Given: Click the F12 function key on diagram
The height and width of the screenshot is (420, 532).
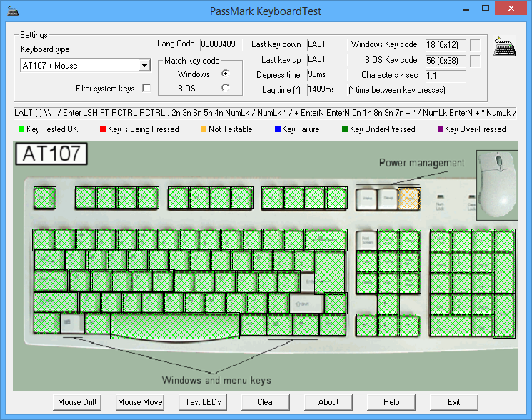Looking at the screenshot, I should (x=336, y=198).
